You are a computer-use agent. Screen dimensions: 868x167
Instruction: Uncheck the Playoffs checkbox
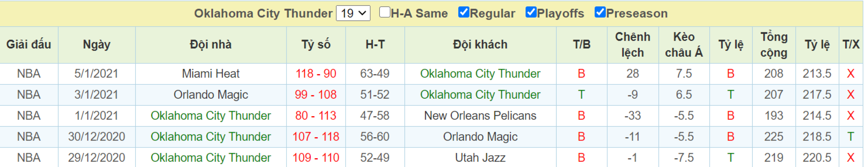pos(531,12)
